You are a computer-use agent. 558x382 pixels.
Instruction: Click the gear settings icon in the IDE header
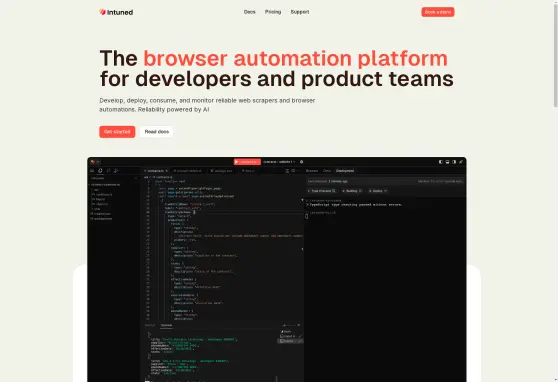pyautogui.click(x=301, y=162)
